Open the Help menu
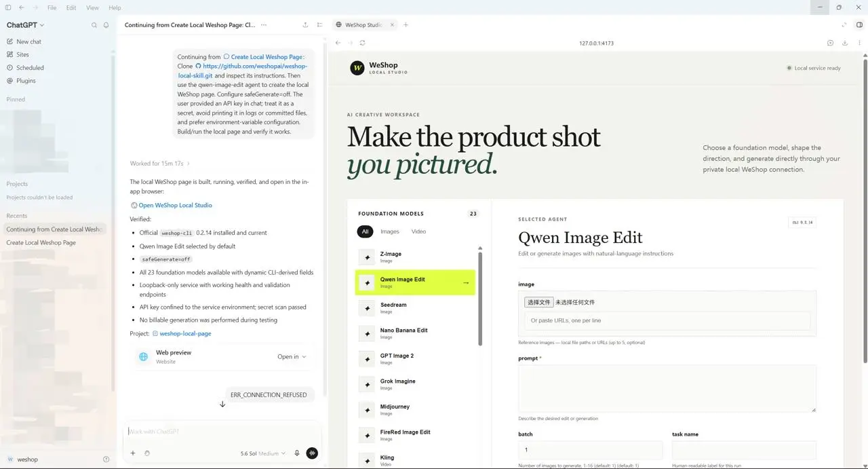 tap(115, 7)
